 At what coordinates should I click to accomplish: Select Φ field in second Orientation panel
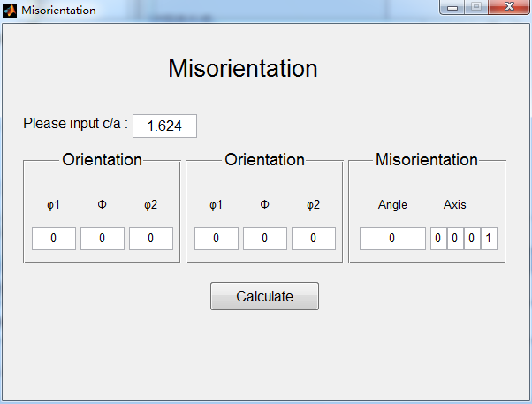(265, 239)
